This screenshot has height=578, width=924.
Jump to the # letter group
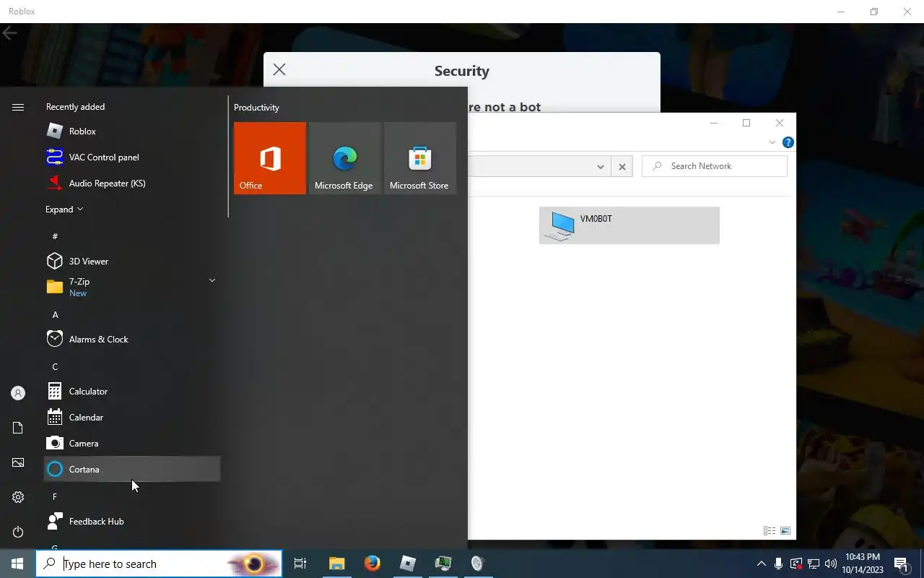coord(55,236)
